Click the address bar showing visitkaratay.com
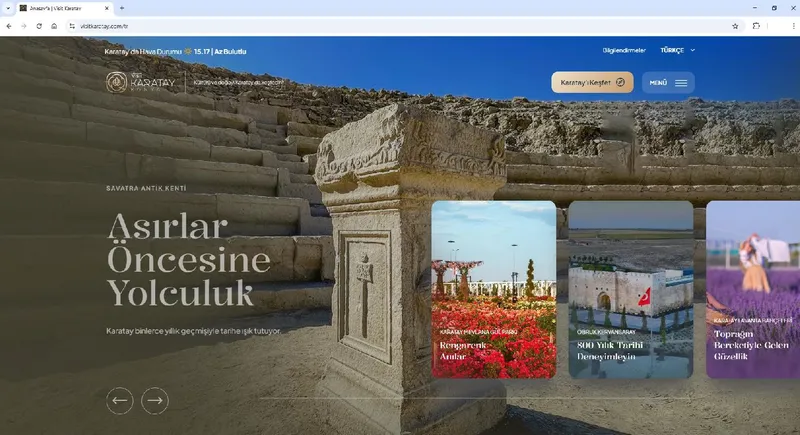This screenshot has width=800, height=435. 300,26
